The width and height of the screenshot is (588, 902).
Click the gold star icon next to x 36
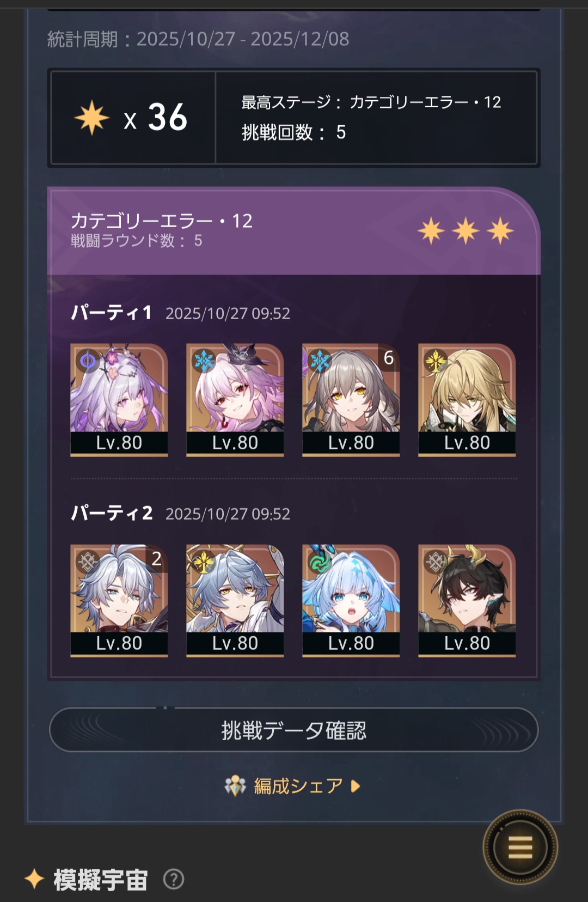(x=92, y=117)
